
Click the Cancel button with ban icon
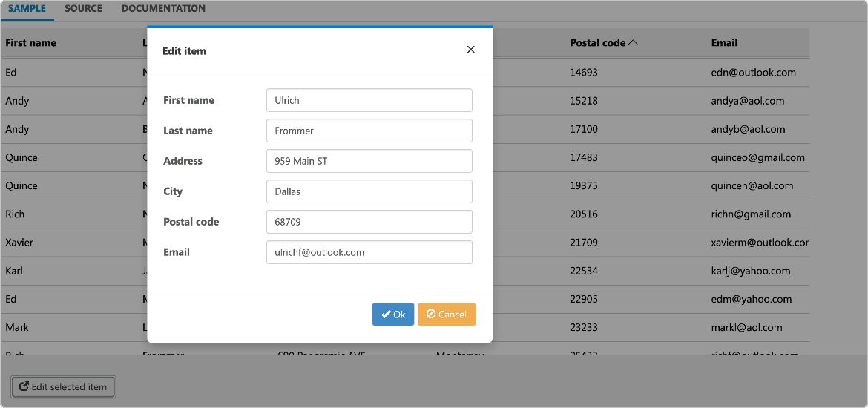(x=447, y=315)
